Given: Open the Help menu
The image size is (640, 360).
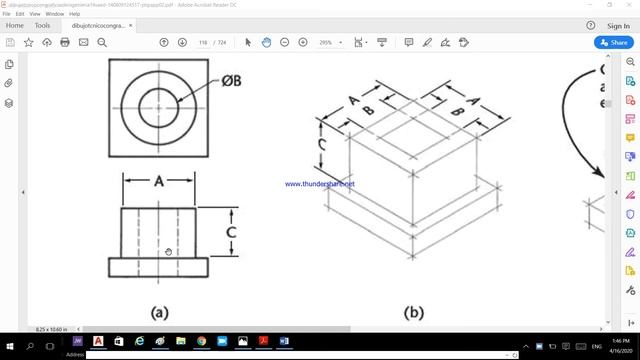Looking at the screenshot, I should pyautogui.click(x=74, y=14).
